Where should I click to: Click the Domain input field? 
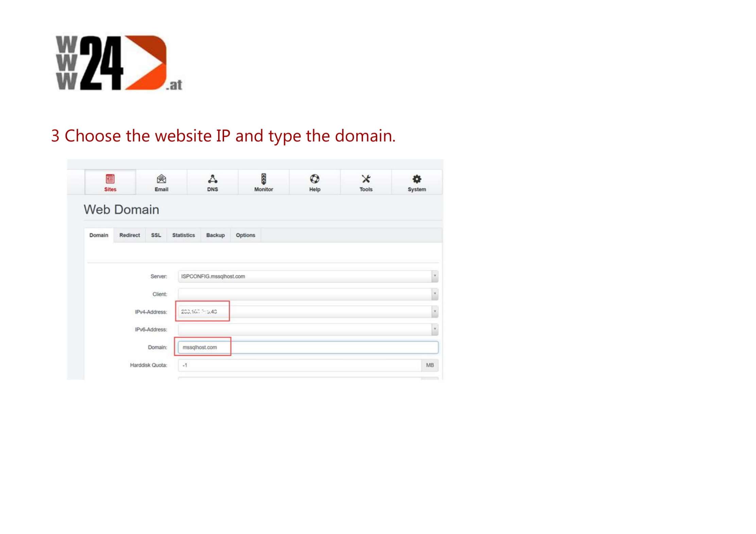tap(308, 348)
